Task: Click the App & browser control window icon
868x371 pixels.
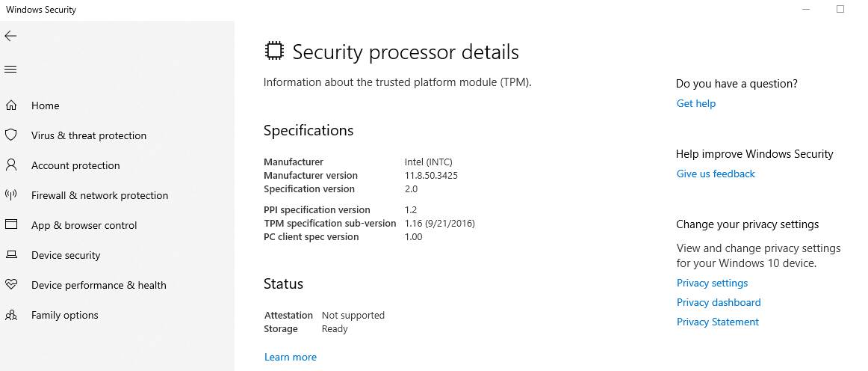Action: 11,225
